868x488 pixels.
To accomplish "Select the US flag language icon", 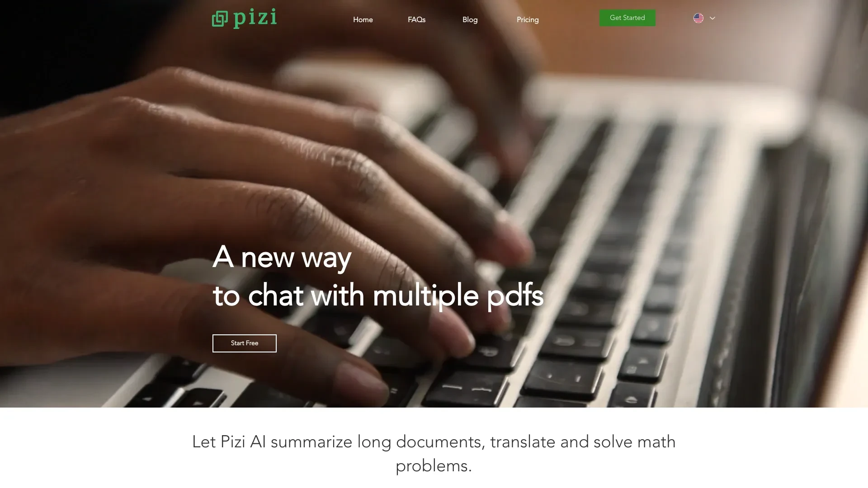I will [698, 17].
